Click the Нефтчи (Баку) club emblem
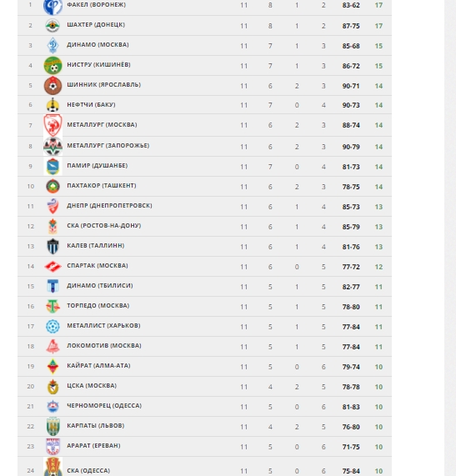 (53, 105)
